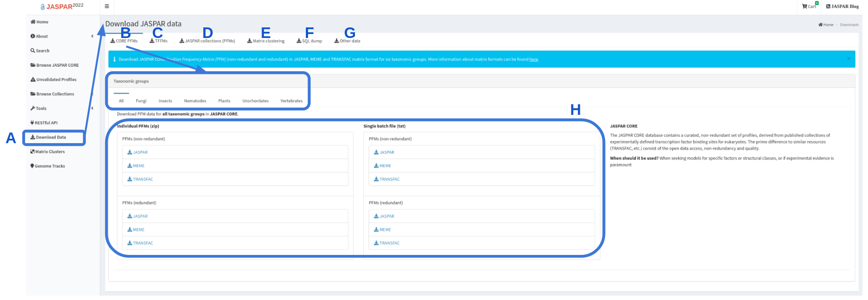868x300 pixels.
Task: Open Search from the sidebar
Action: pos(40,51)
